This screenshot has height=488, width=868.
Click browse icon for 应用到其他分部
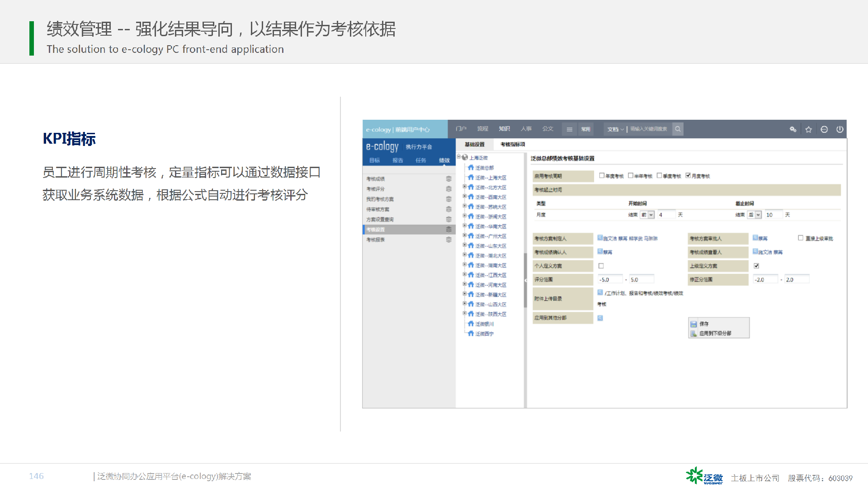point(600,318)
